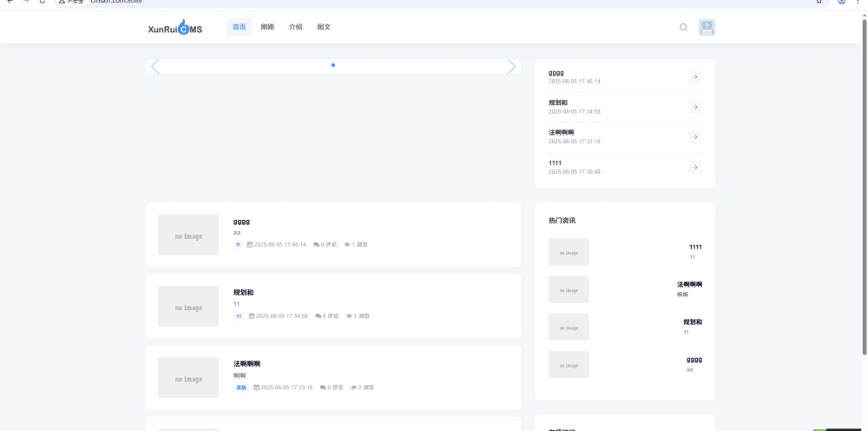Open 法啊啊啊 thumbnail in 热门资讯

click(569, 289)
